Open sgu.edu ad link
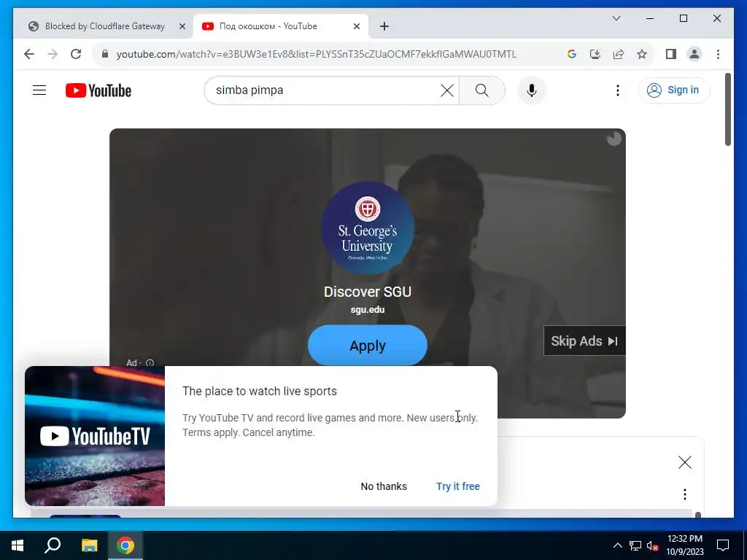Image resolution: width=747 pixels, height=560 pixels. point(368,309)
